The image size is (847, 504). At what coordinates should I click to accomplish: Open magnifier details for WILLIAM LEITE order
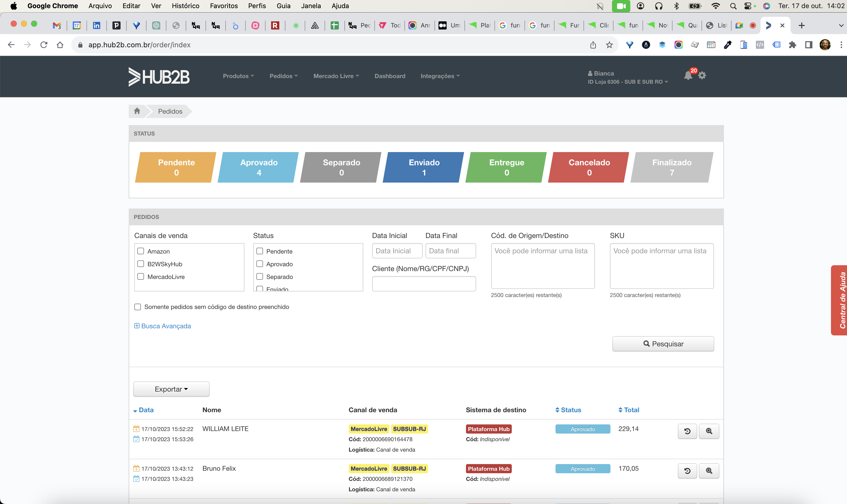click(709, 431)
